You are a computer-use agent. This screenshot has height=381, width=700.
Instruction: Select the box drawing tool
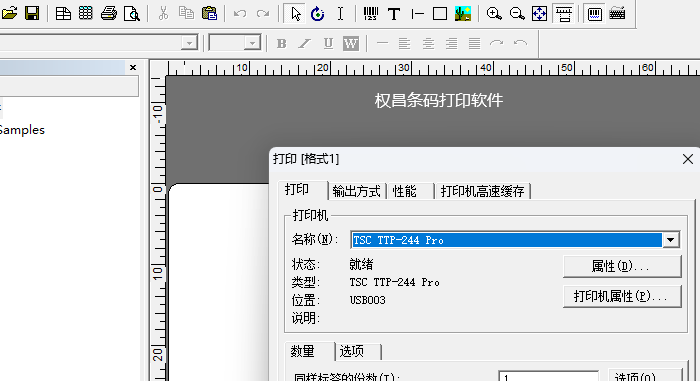(440, 14)
